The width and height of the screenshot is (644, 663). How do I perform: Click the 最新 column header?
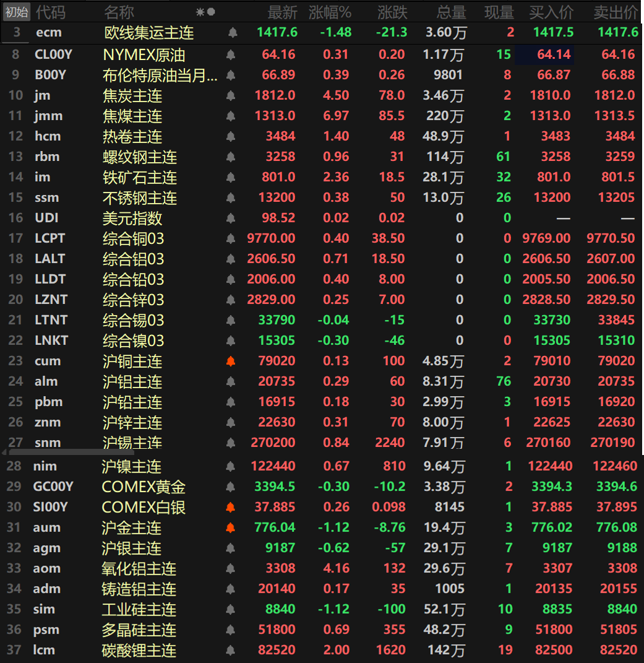pos(282,12)
